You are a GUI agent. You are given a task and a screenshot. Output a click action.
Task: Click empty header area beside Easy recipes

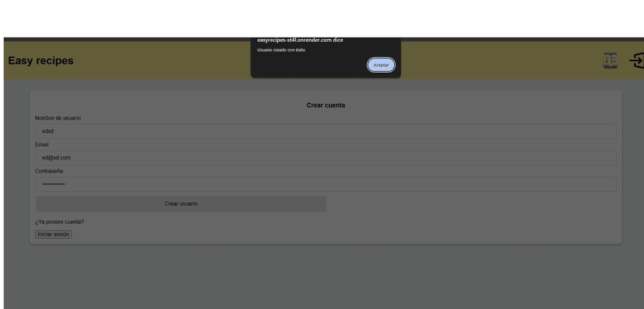pos(161,61)
